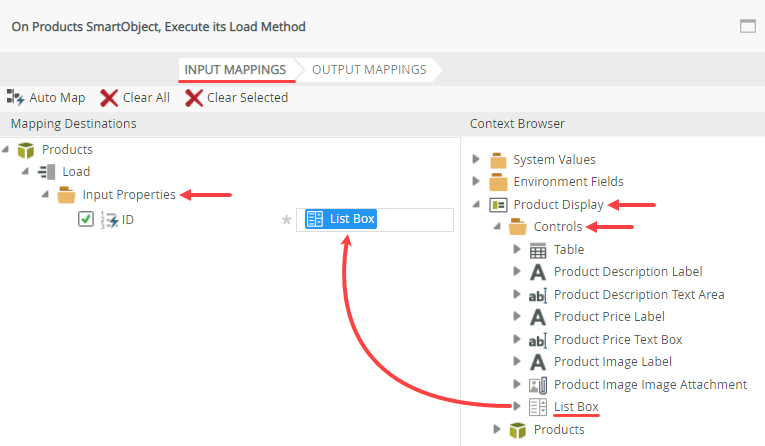The height and width of the screenshot is (446, 765).
Task: Click the Product Price Text Box icon
Action: pos(538,340)
